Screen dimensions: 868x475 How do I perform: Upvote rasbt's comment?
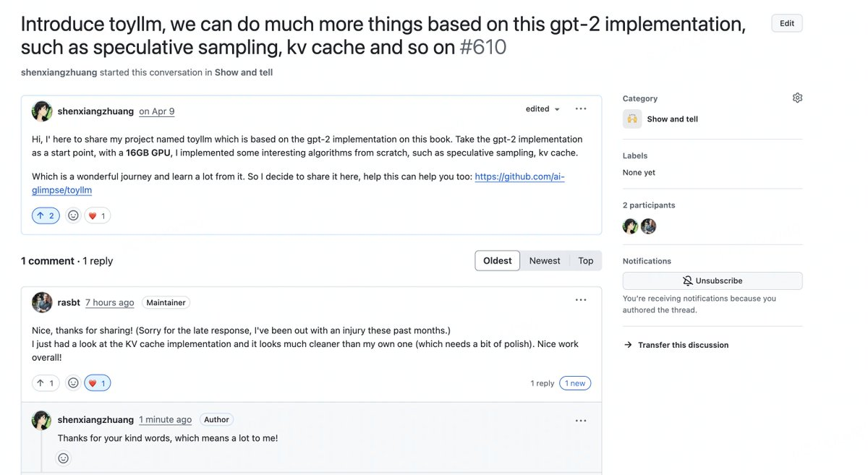coord(46,383)
